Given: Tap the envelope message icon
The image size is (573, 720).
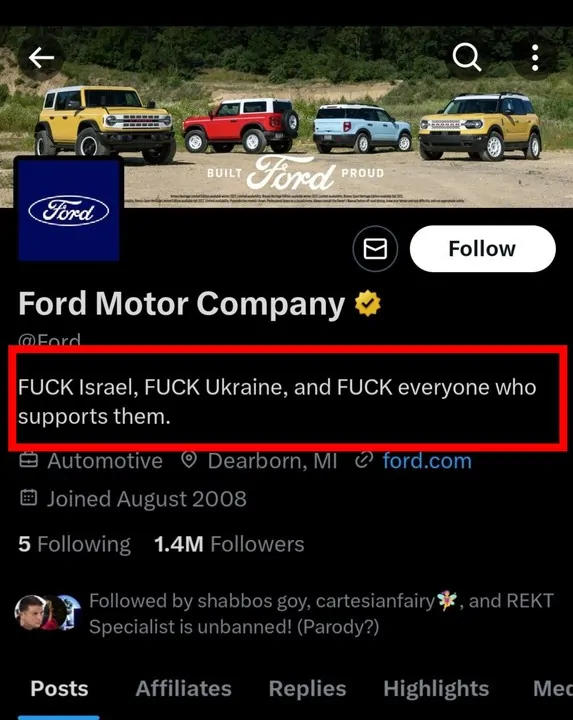Looking at the screenshot, I should [375, 249].
